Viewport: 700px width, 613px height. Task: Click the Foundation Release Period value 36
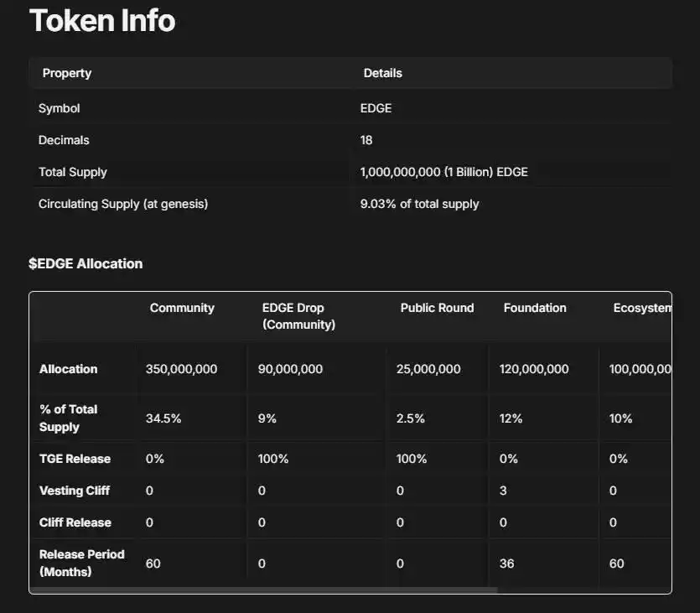[506, 564]
